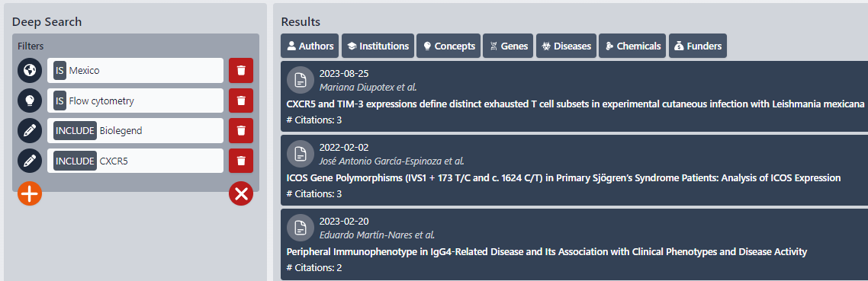Screen dimensions: 868x281
Task: Open the Diseases tab
Action: (566, 46)
